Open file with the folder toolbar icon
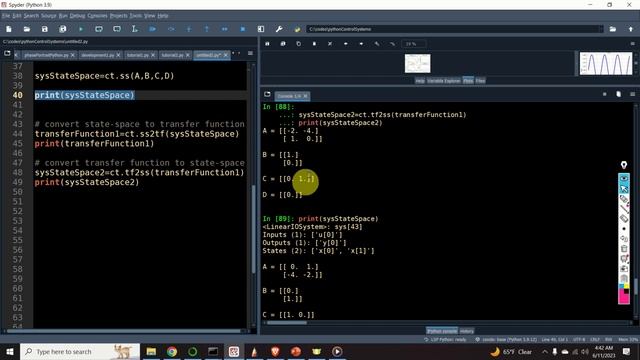This screenshot has width=640, height=360. (x=27, y=29)
